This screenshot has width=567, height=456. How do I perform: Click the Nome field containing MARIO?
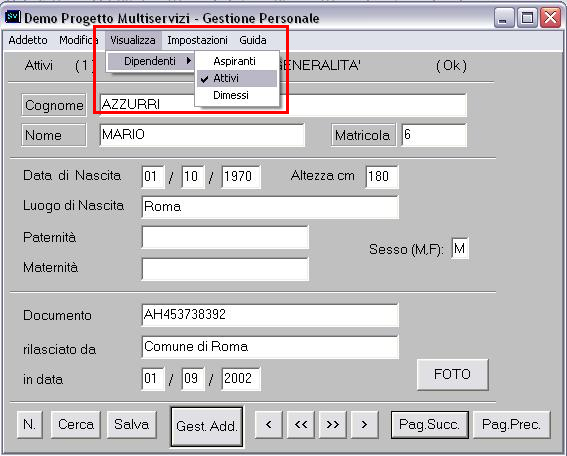[202, 135]
